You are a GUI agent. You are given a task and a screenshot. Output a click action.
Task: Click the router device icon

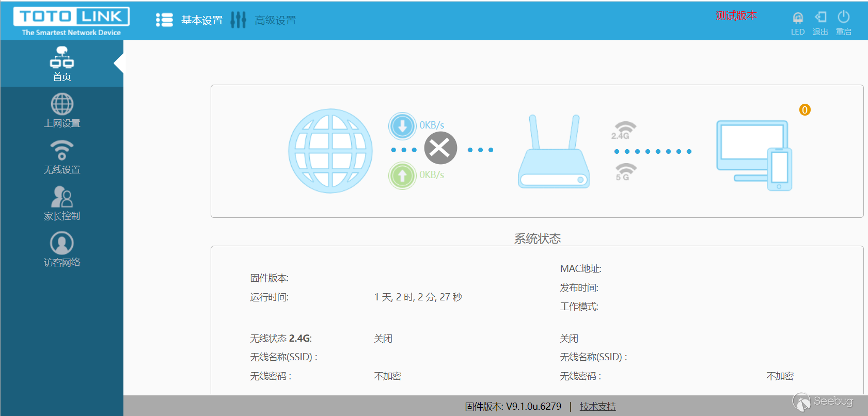[554, 152]
